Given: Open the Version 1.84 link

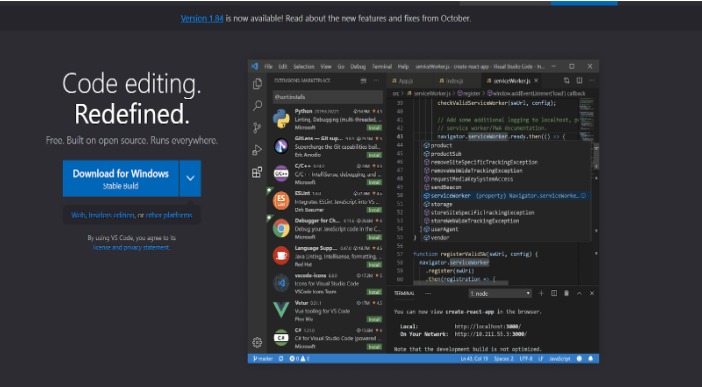Looking at the screenshot, I should pyautogui.click(x=202, y=18).
